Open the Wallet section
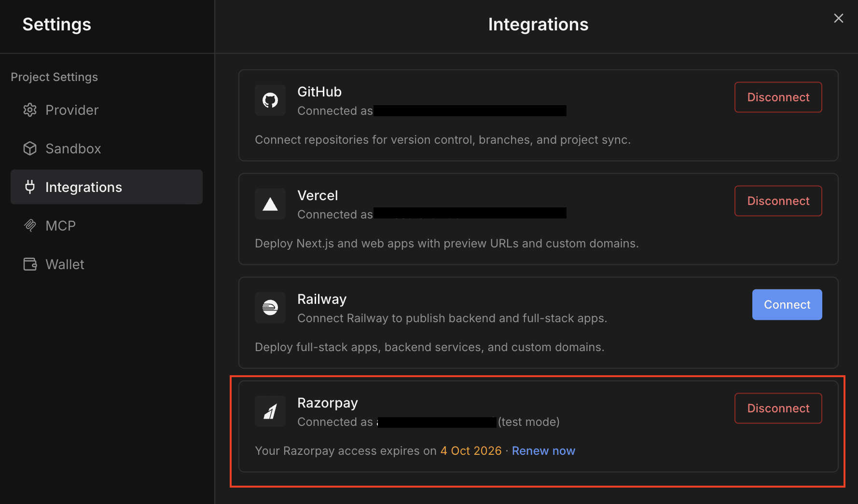This screenshot has height=504, width=858. pyautogui.click(x=107, y=264)
